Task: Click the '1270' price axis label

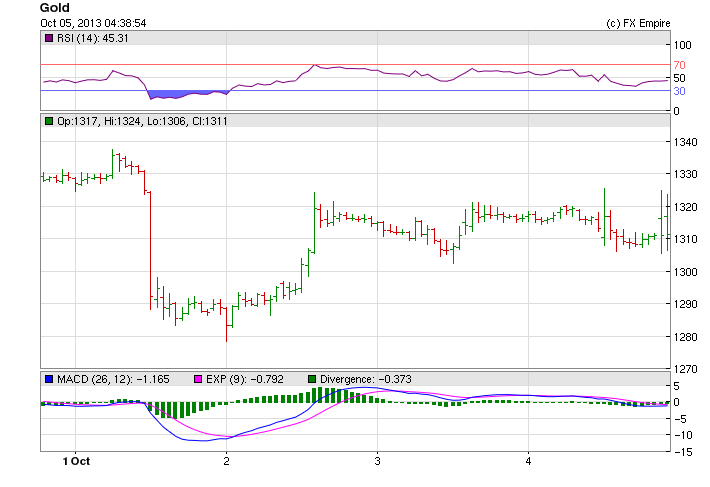Action: point(686,369)
